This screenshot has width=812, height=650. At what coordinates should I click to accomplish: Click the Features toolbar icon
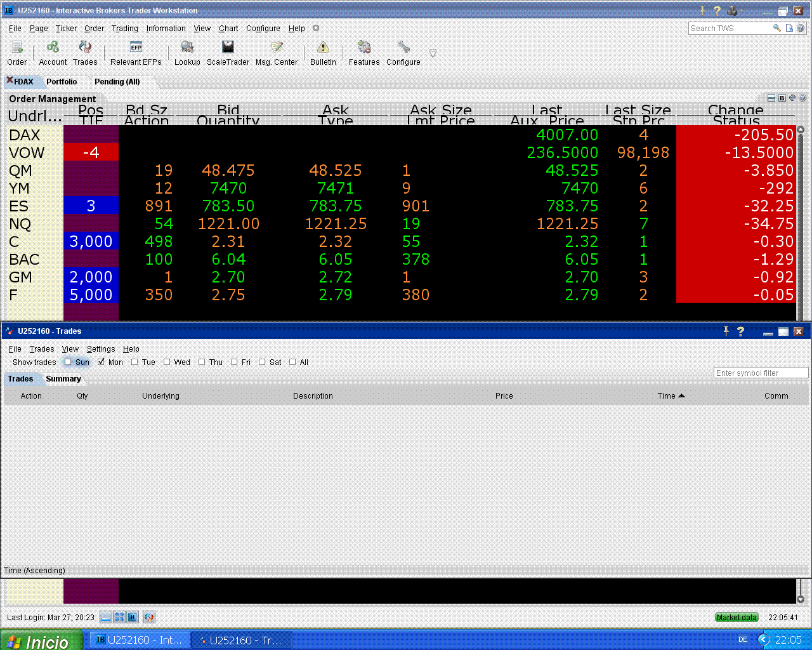click(x=364, y=47)
